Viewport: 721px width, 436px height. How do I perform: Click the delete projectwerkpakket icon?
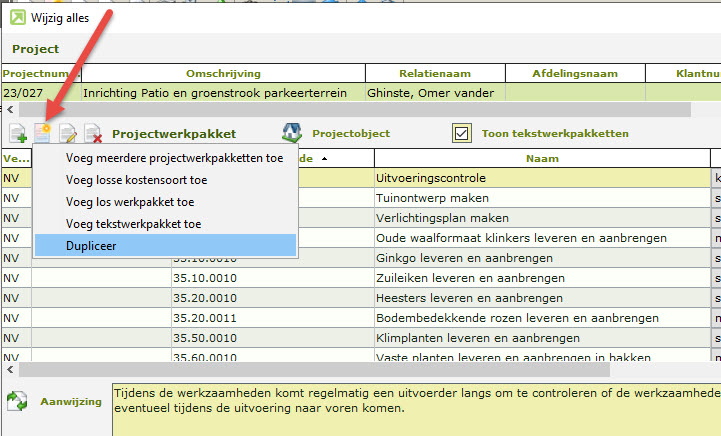click(x=92, y=133)
